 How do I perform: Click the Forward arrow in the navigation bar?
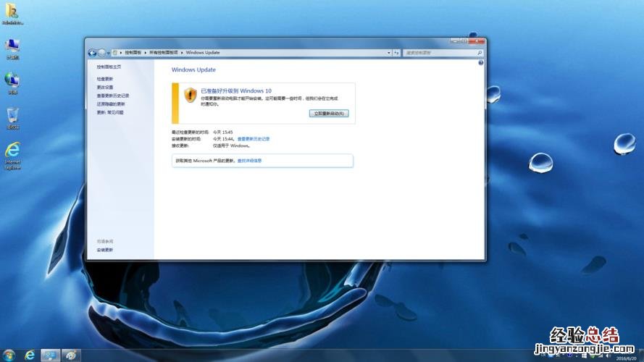[101, 53]
